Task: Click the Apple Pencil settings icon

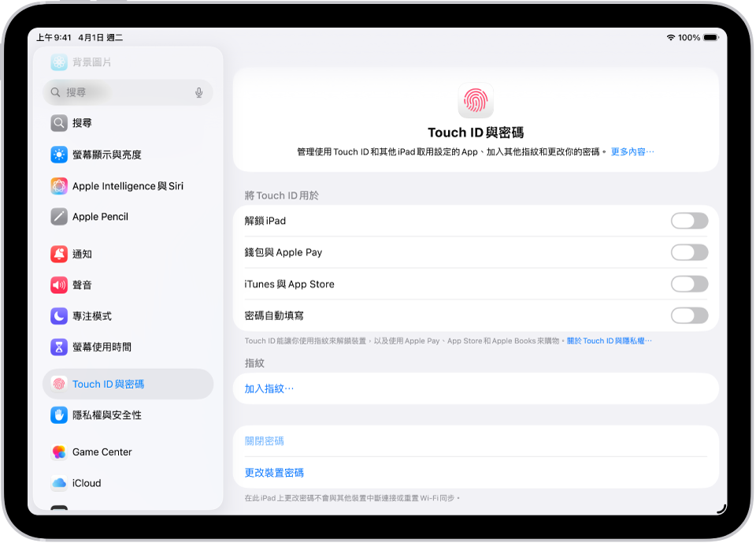Action: click(x=59, y=217)
